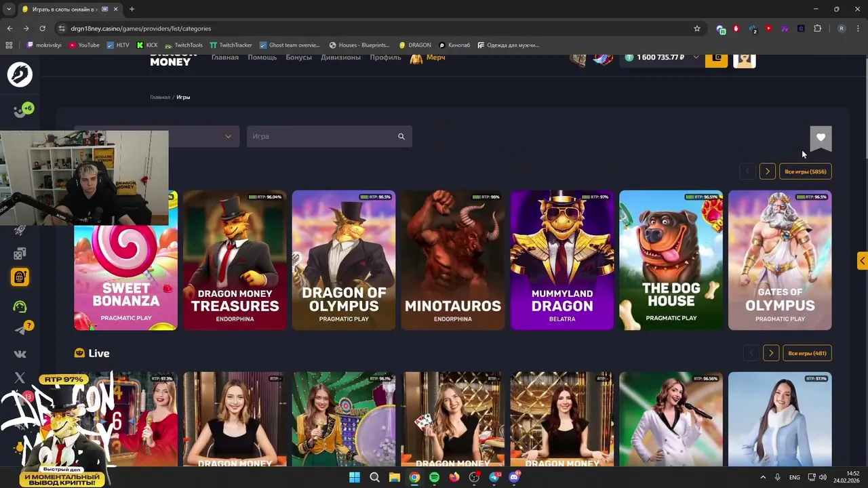Open the volume icon in system tray
Viewport: 868px width, 488px height.
[823, 477]
